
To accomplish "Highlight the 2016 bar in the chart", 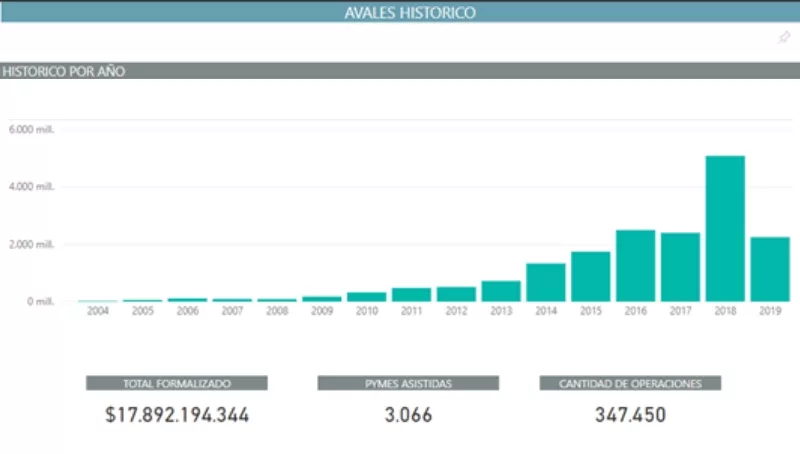I will point(635,265).
